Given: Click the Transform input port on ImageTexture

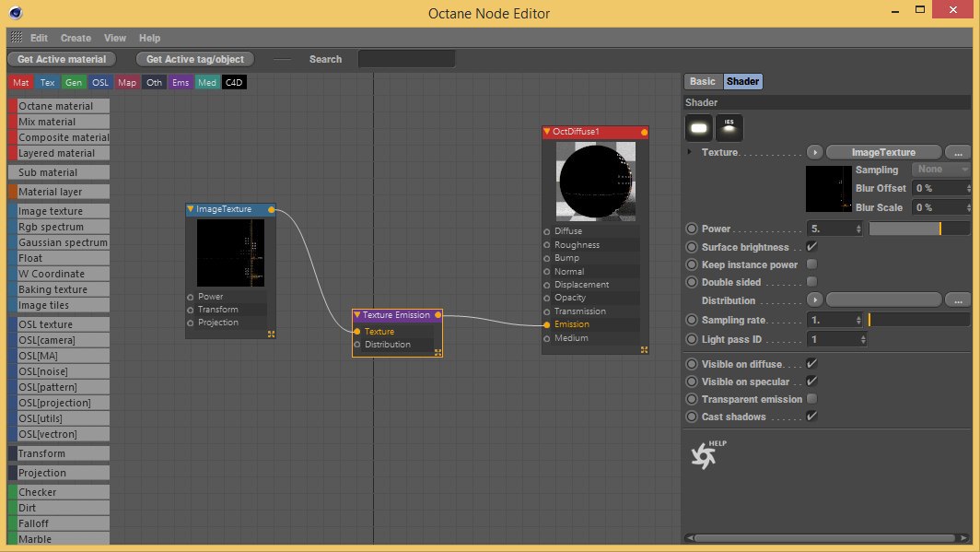Looking at the screenshot, I should click(x=191, y=310).
